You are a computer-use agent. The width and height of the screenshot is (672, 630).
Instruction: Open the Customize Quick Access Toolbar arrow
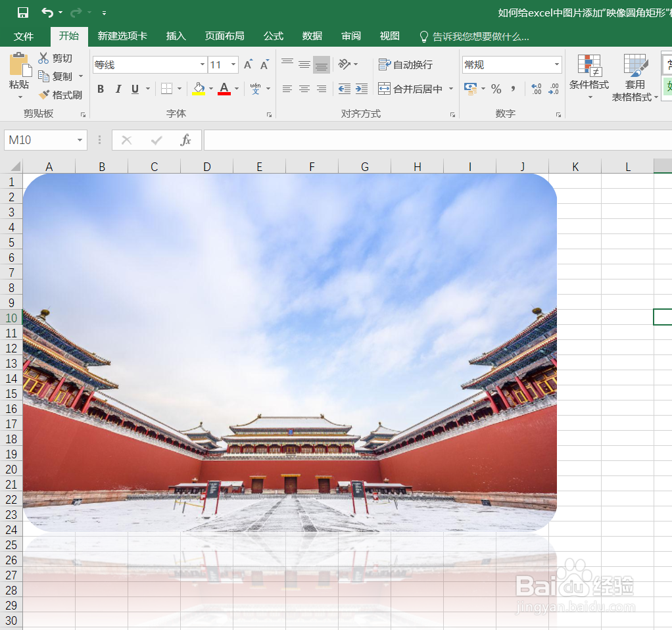[x=104, y=13]
